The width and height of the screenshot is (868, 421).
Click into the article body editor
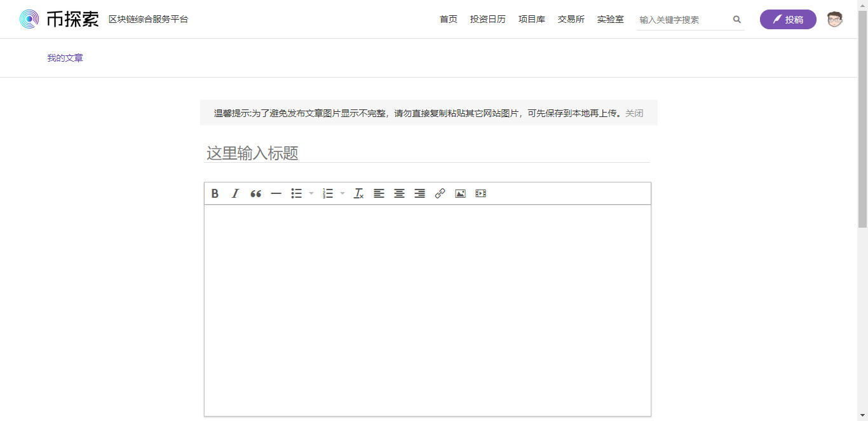pyautogui.click(x=428, y=310)
